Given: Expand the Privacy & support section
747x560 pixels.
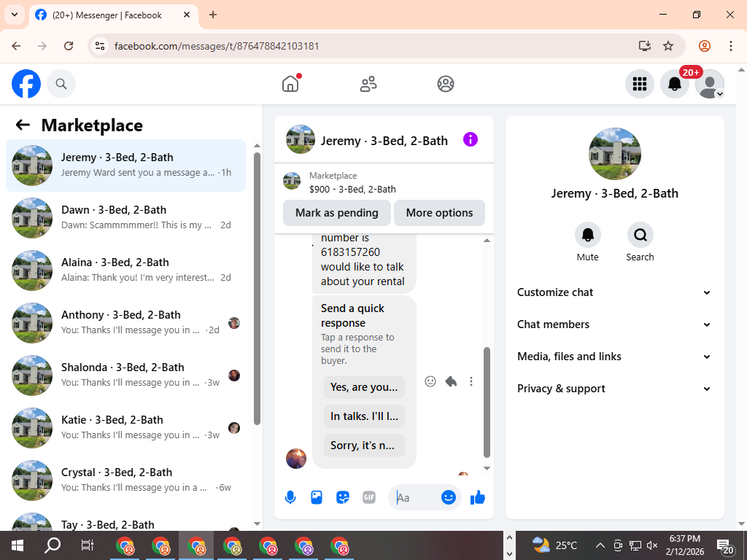Looking at the screenshot, I should (614, 389).
